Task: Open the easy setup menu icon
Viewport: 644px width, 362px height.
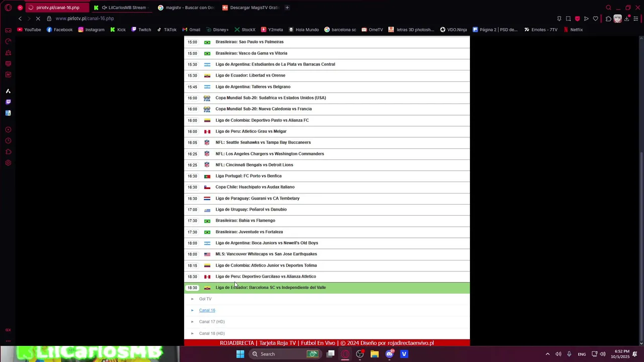Action: (635, 19)
